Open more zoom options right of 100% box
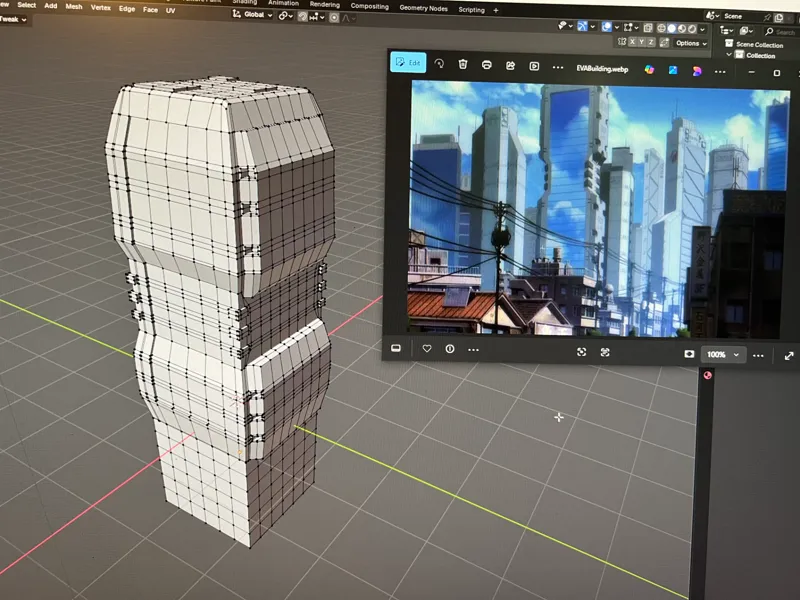This screenshot has width=800, height=600. point(758,356)
